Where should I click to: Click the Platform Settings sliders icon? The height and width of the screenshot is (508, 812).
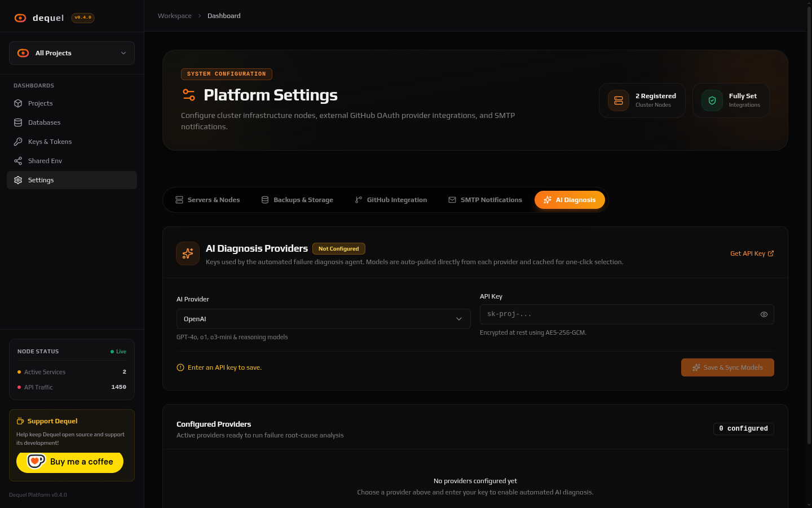[189, 95]
